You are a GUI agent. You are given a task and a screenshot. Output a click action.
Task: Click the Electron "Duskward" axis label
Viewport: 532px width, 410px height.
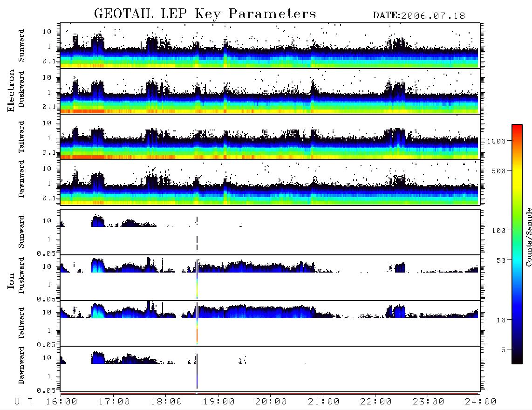pos(21,89)
